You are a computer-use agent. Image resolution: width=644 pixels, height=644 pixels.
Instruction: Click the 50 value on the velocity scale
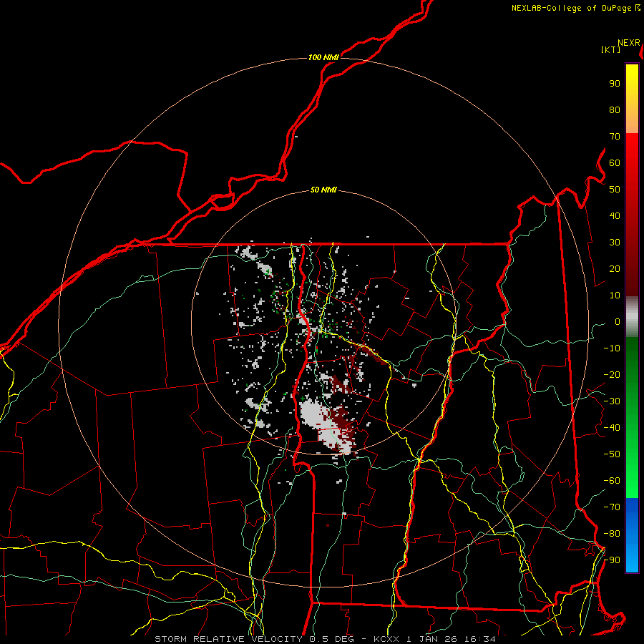[615, 190]
